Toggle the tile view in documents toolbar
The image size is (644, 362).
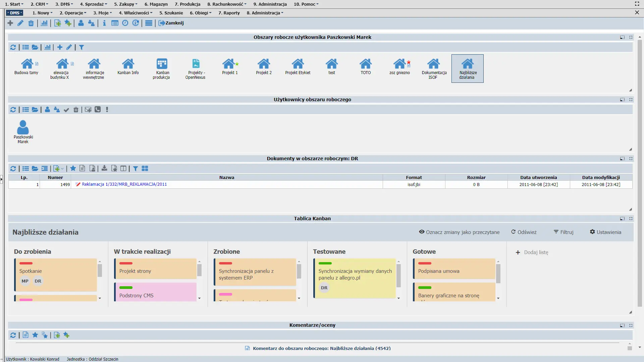click(x=145, y=169)
